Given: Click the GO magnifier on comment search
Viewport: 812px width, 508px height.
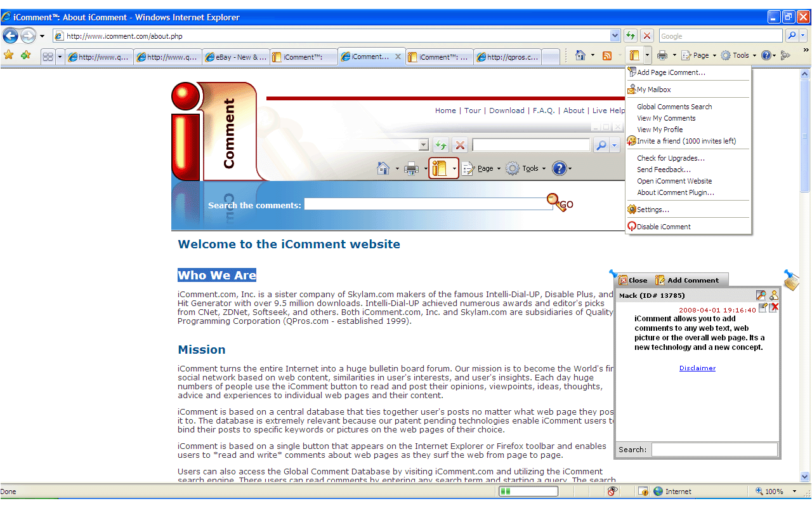Looking at the screenshot, I should coord(560,203).
